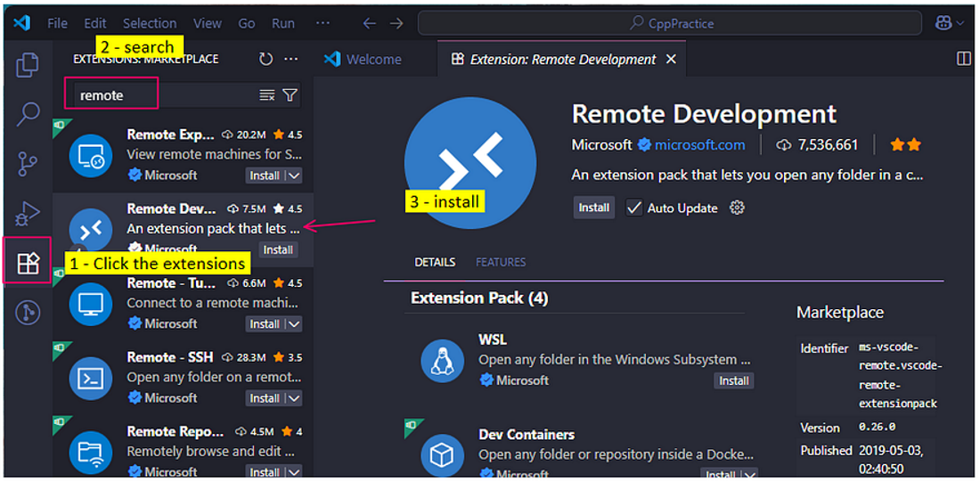Toggle the split editor layout icon
Screen dimensions: 980x482
point(964,59)
